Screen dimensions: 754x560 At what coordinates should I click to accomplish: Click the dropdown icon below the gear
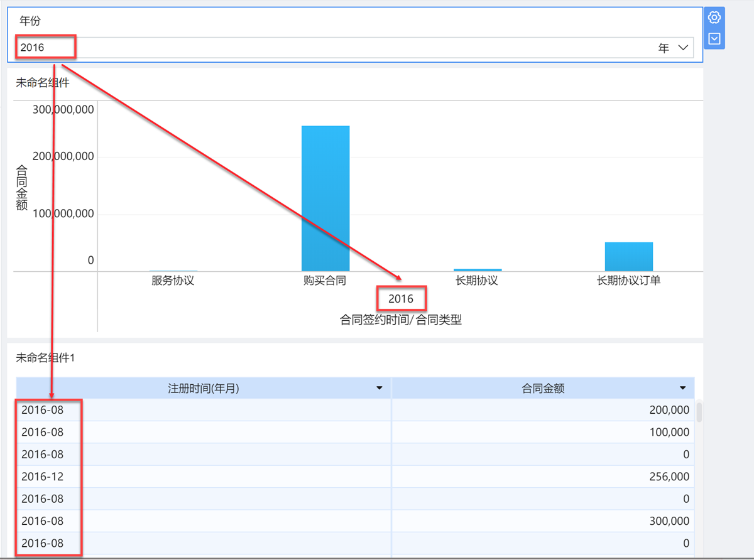(x=714, y=39)
